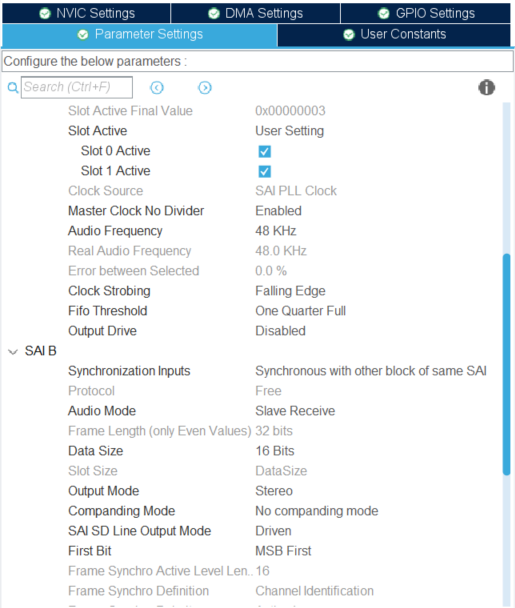
Task: Click the DMA Settings green check icon
Action: coord(214,14)
